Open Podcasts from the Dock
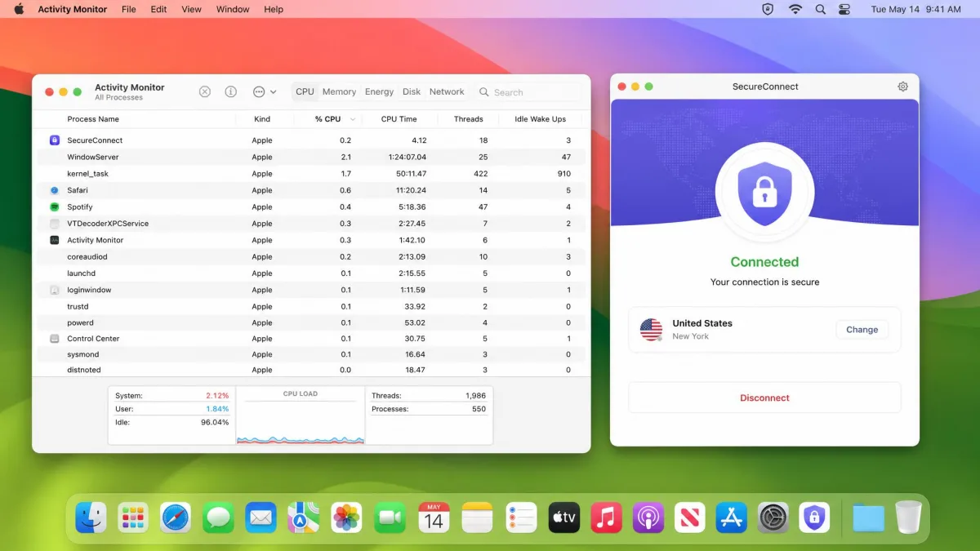 [x=648, y=518]
